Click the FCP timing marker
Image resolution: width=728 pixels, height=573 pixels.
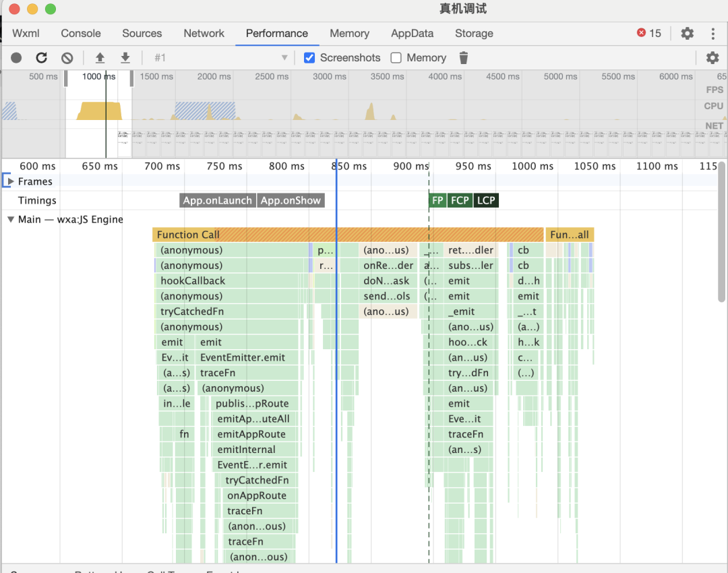[460, 200]
